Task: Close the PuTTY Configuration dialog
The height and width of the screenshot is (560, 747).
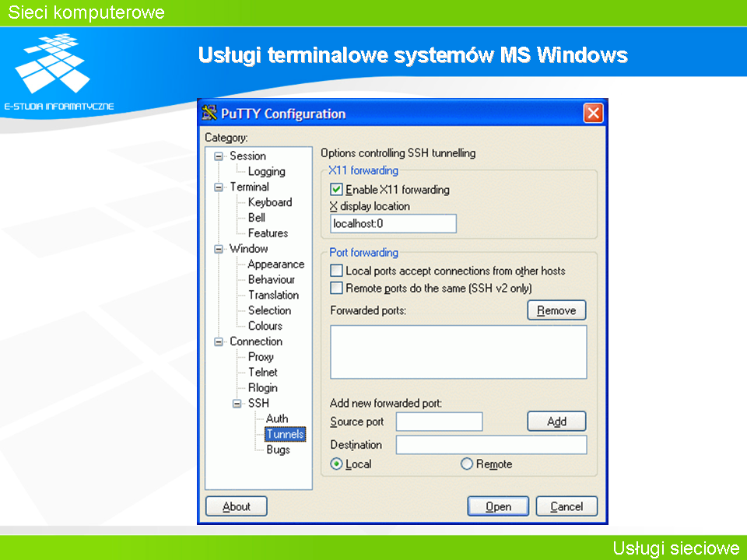Action: [593, 114]
